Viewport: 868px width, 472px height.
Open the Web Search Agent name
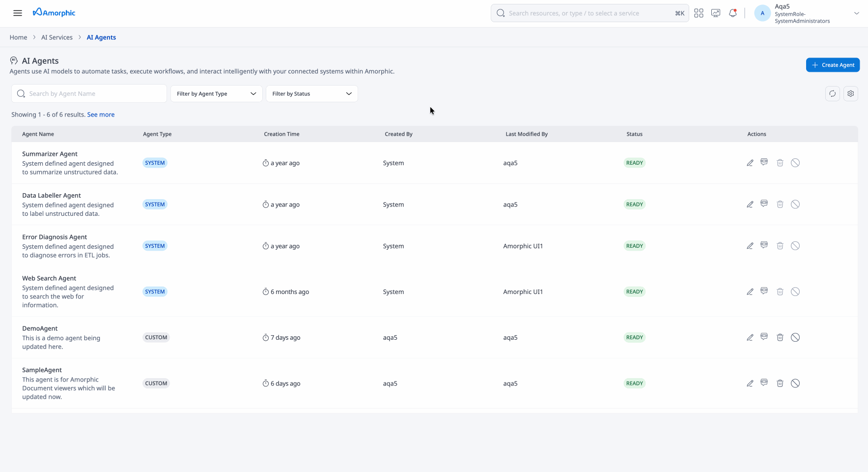(49, 278)
